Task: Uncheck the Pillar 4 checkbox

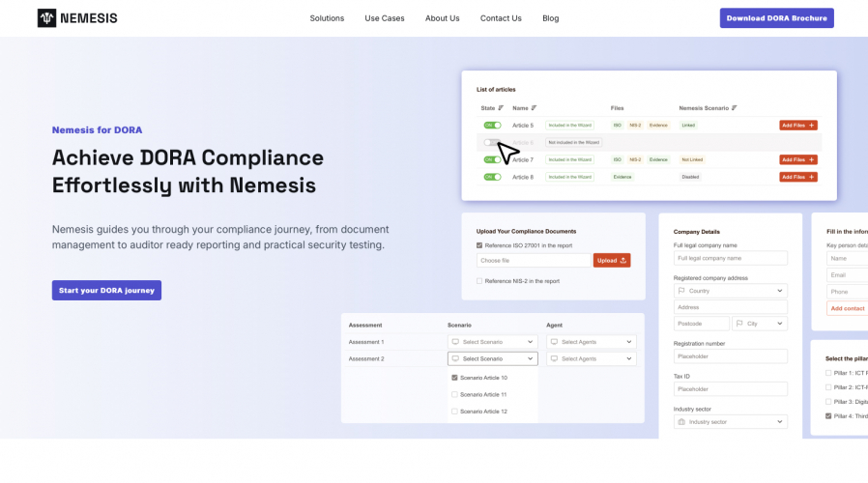Action: (828, 416)
